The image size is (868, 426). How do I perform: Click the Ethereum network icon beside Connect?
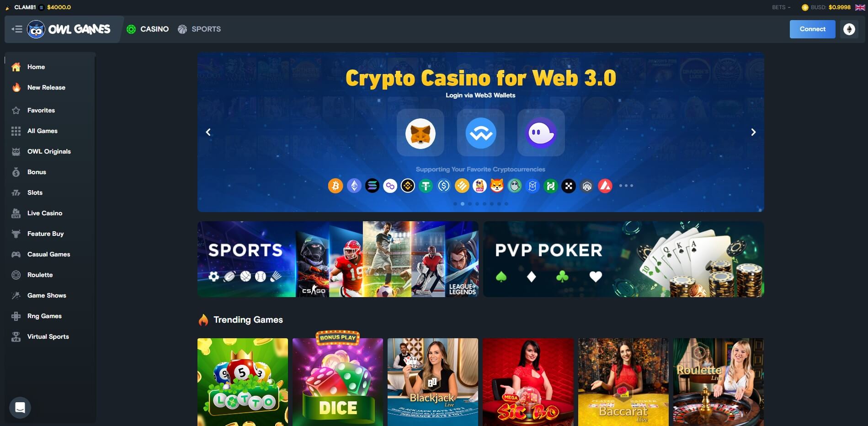pyautogui.click(x=849, y=29)
